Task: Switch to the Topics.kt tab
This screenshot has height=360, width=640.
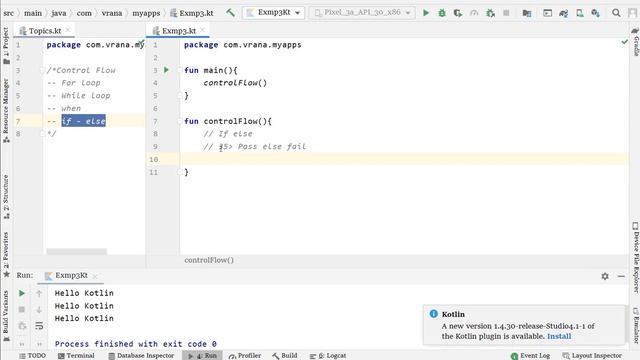Action: (x=45, y=31)
